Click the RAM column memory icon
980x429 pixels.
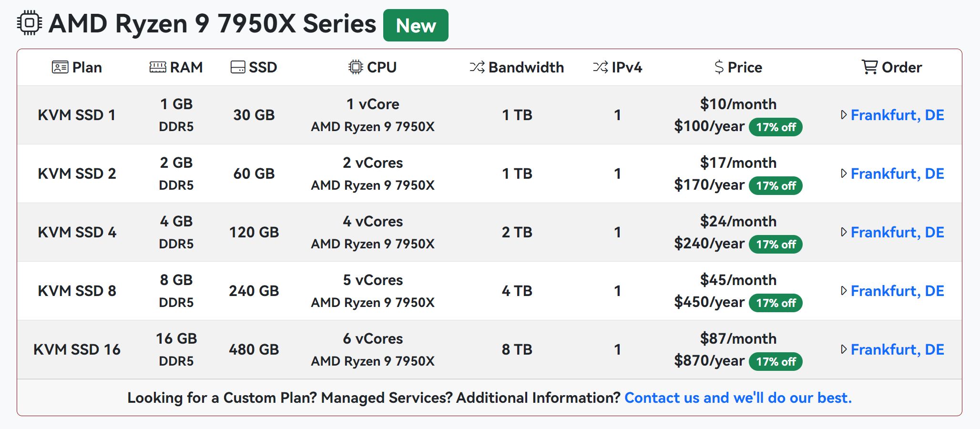click(x=158, y=67)
